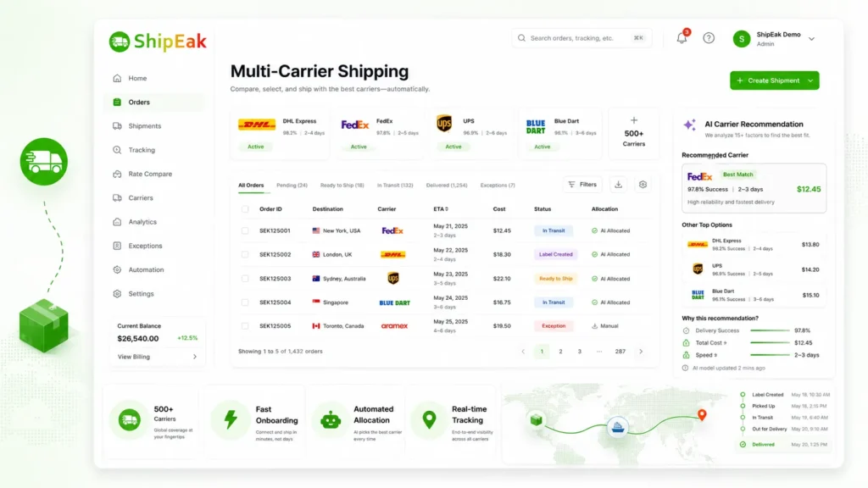
Task: Click the ShipEak truck logo icon
Action: (119, 42)
